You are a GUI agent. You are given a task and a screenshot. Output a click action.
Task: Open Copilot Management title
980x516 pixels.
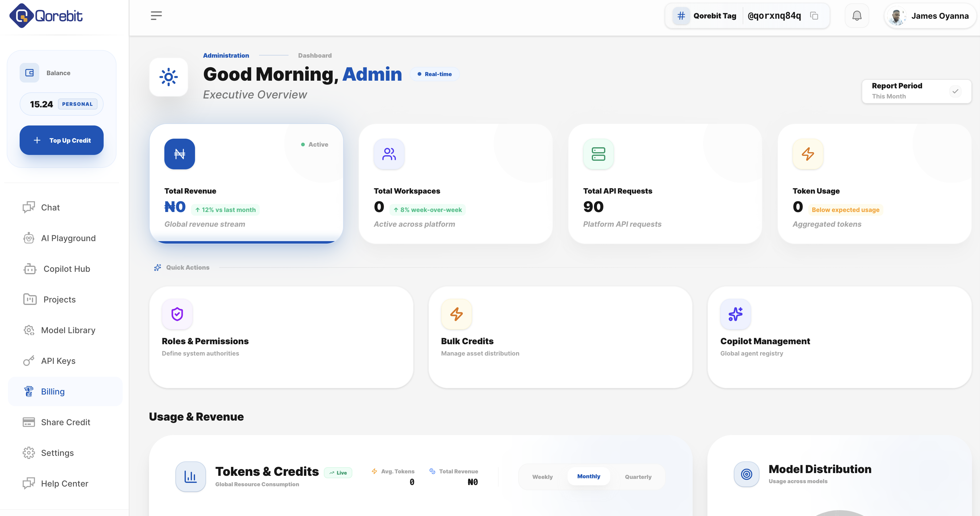765,341
